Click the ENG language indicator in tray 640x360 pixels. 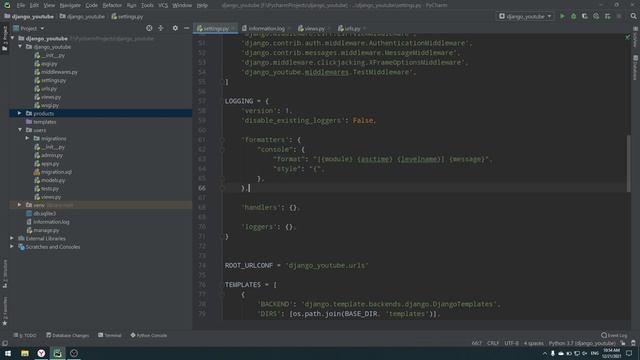[x=594, y=353]
